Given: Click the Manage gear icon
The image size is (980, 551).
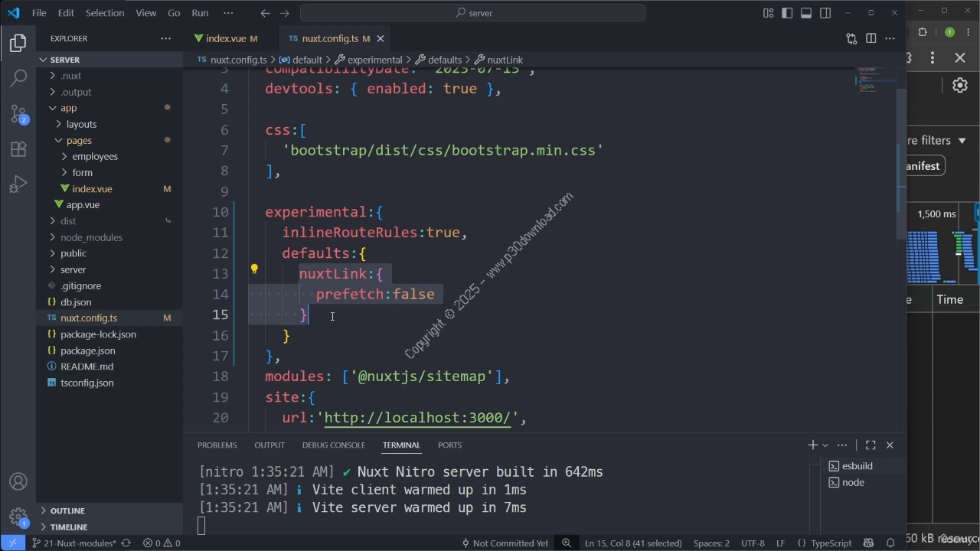Looking at the screenshot, I should [18, 516].
